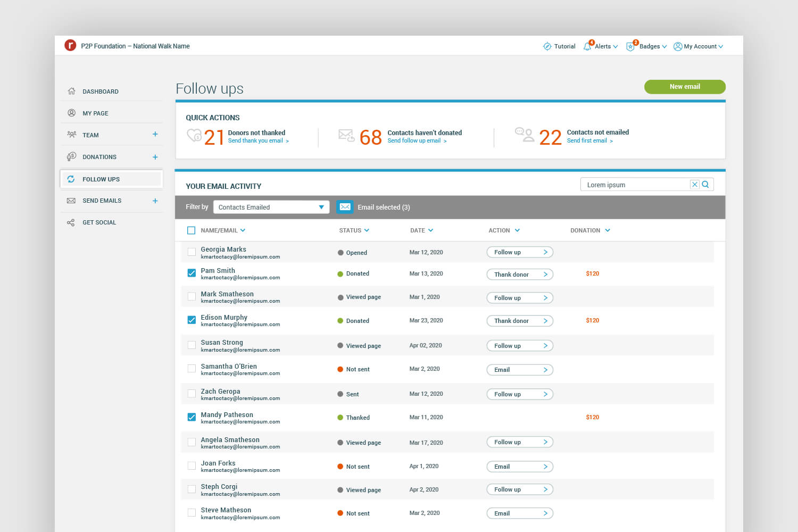
Task: Click Follow up button for Georgia Marks
Action: [x=520, y=252]
